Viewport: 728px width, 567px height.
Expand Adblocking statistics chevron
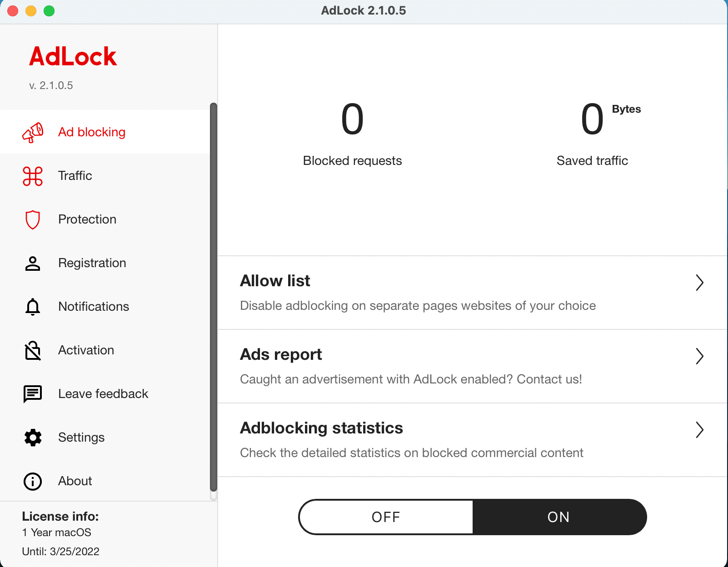pyautogui.click(x=699, y=430)
